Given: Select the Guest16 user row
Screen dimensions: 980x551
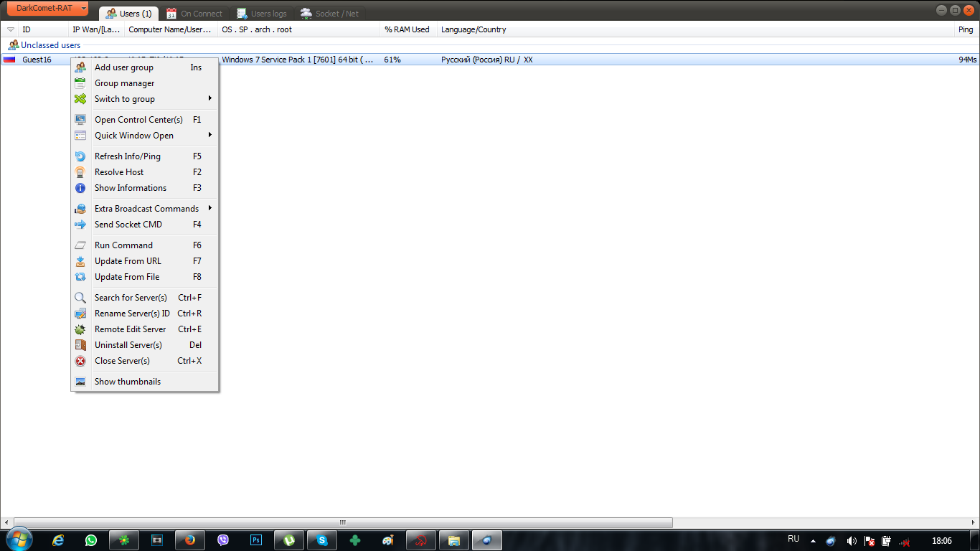Looking at the screenshot, I should pyautogui.click(x=490, y=60).
